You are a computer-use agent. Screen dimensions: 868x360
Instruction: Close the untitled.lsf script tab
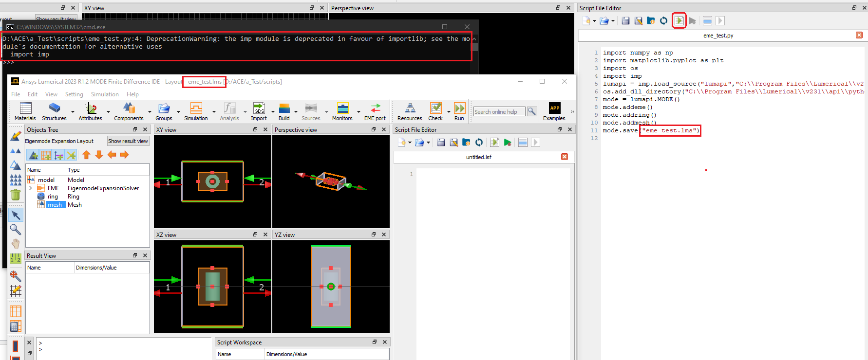click(x=565, y=157)
